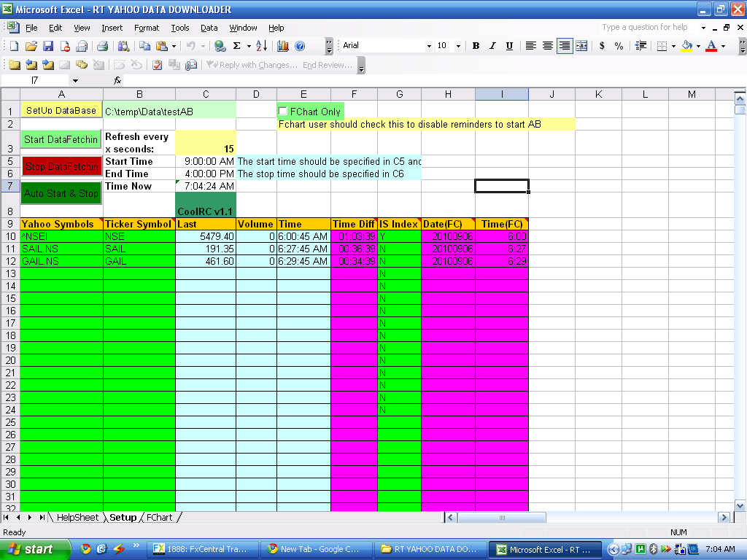Toggle Center alignment

pyautogui.click(x=548, y=46)
